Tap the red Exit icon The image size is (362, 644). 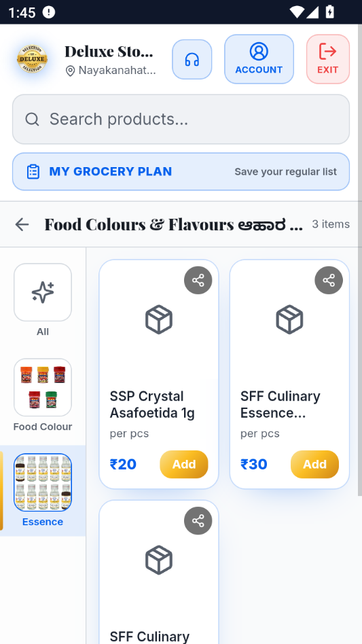click(x=328, y=59)
